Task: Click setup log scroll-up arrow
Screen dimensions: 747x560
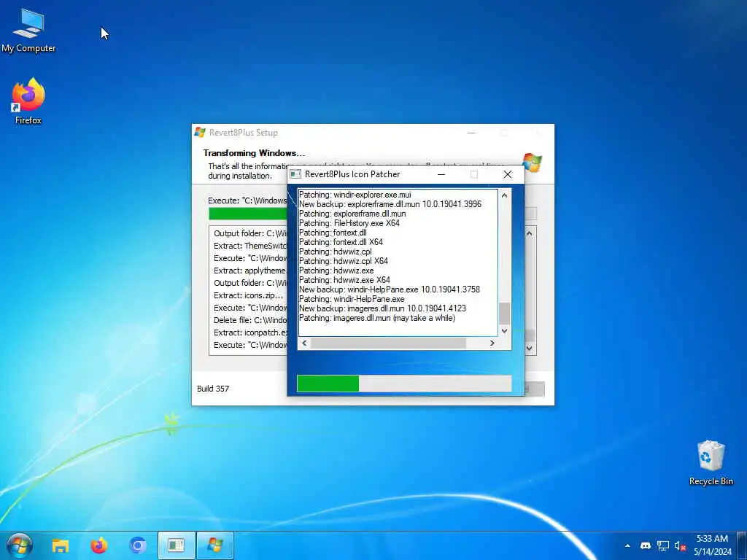Action: click(530, 233)
